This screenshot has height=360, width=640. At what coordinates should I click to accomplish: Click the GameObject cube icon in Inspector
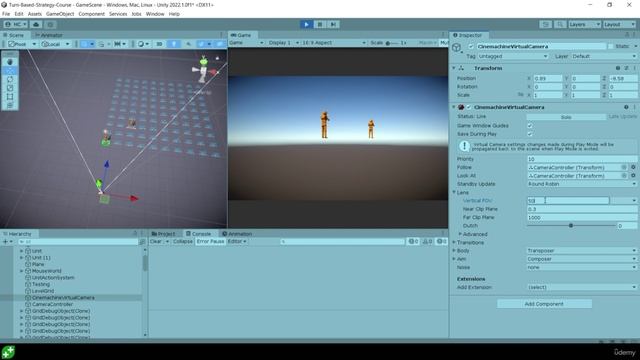pyautogui.click(x=457, y=48)
